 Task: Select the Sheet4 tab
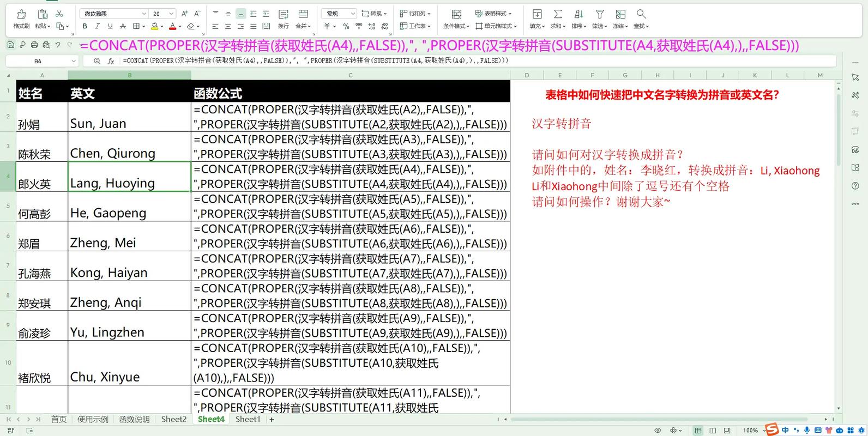coord(211,419)
